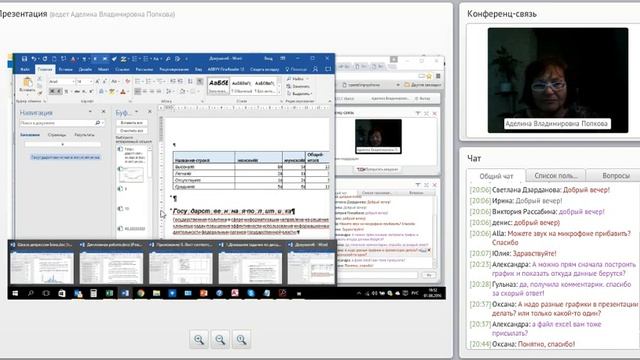Screen dimensions: 640x360
Task: Click the Task View icon on the taskbar
Action: [46, 293]
